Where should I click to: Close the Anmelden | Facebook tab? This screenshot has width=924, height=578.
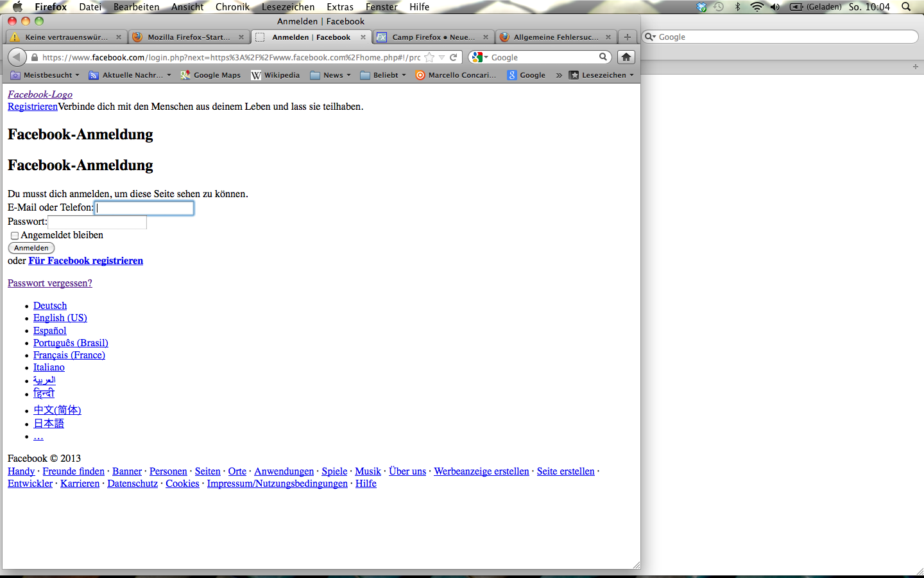click(363, 37)
